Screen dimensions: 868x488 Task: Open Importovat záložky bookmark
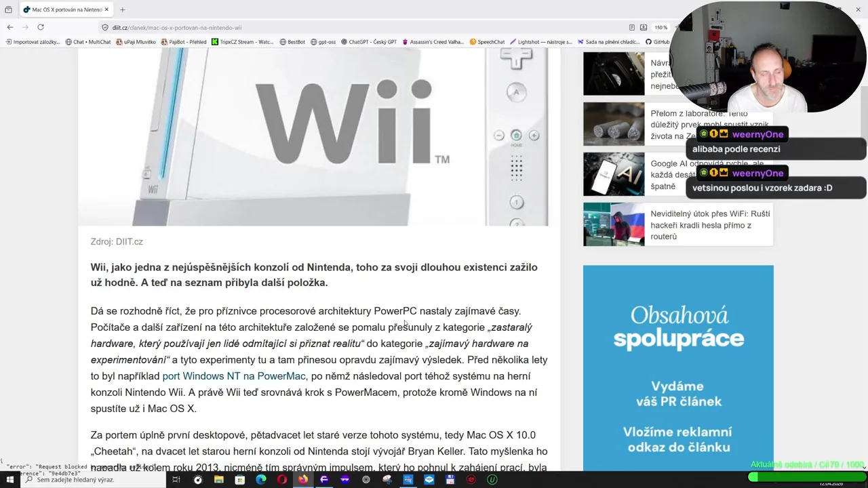click(33, 42)
